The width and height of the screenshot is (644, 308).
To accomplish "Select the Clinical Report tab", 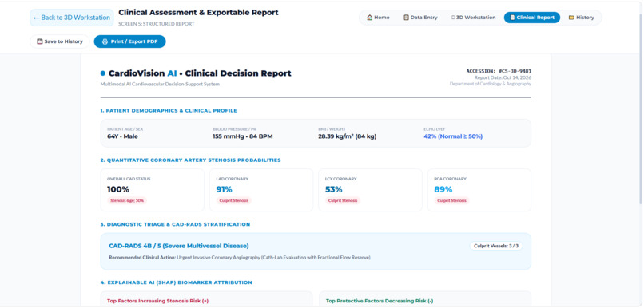I will 532,18.
